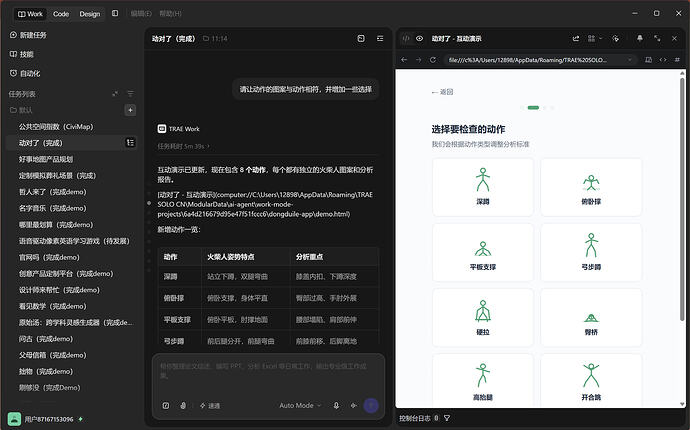Click the ← 返回 link

442,92
